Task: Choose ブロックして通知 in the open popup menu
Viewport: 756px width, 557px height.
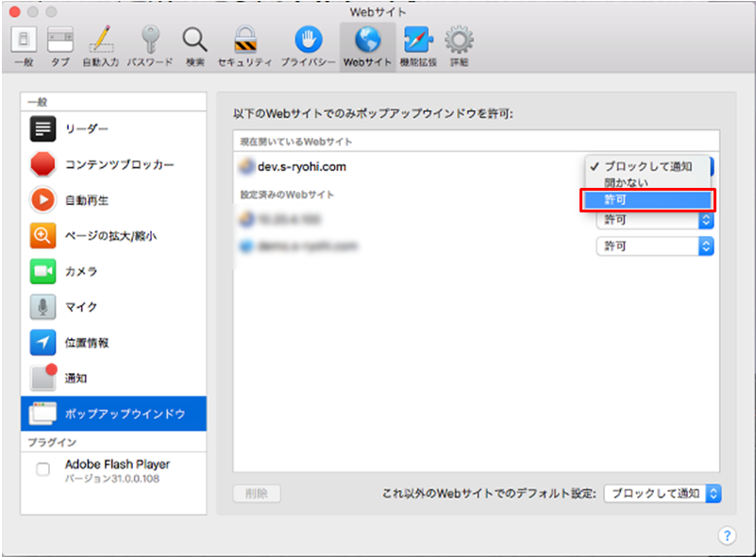Action: click(647, 166)
